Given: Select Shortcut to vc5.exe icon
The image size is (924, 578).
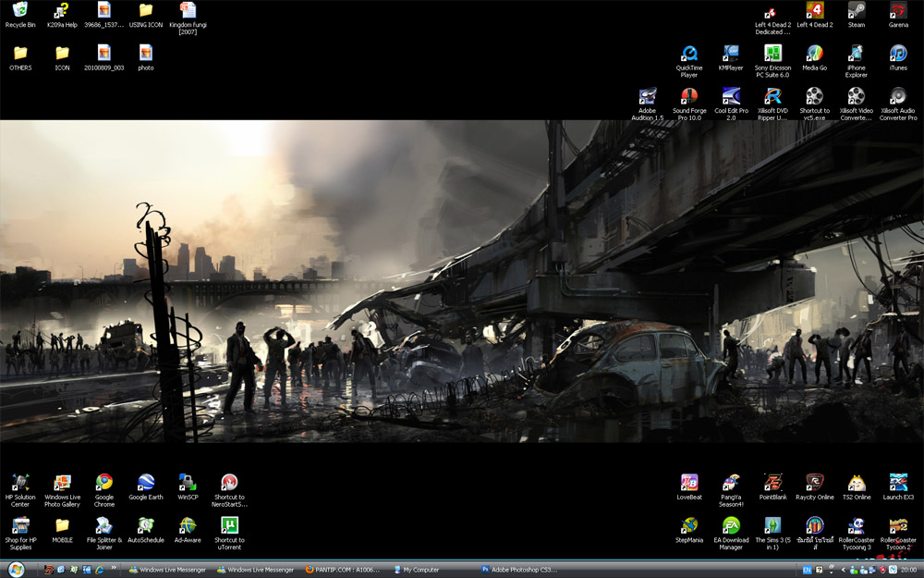Looking at the screenshot, I should (x=814, y=105).
